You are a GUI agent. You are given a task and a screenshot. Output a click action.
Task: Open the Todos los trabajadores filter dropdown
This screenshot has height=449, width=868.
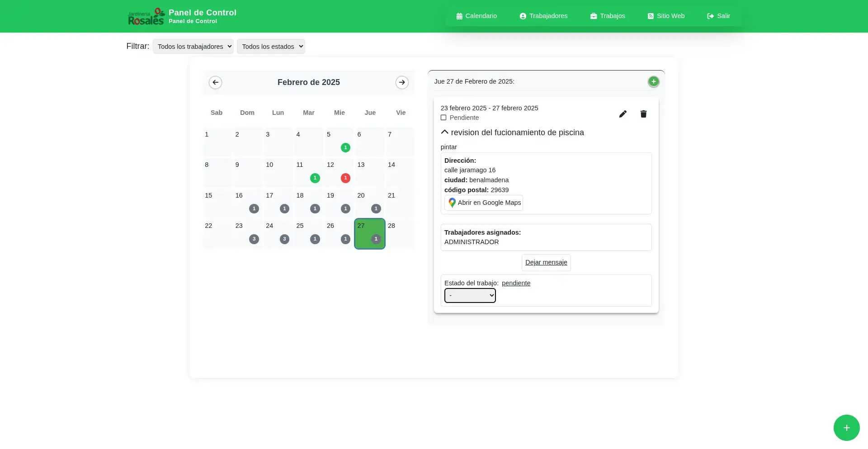coord(193,47)
